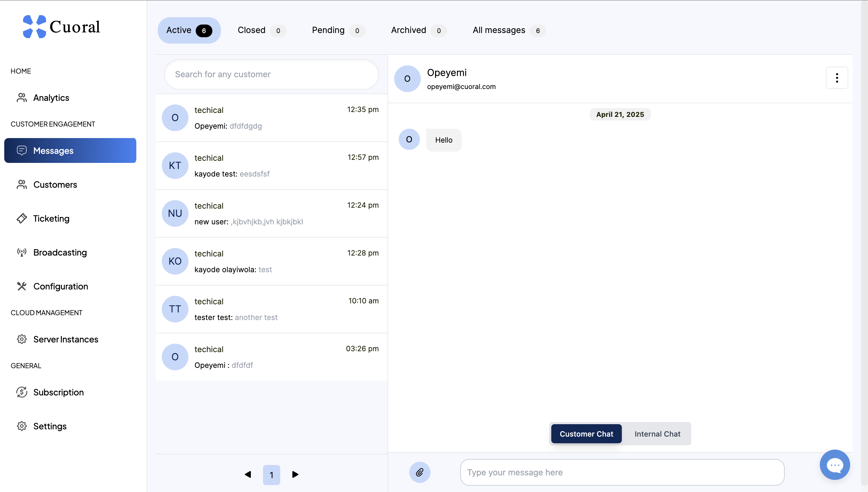Click the Cuoral logo
868x492 pixels.
61,27
